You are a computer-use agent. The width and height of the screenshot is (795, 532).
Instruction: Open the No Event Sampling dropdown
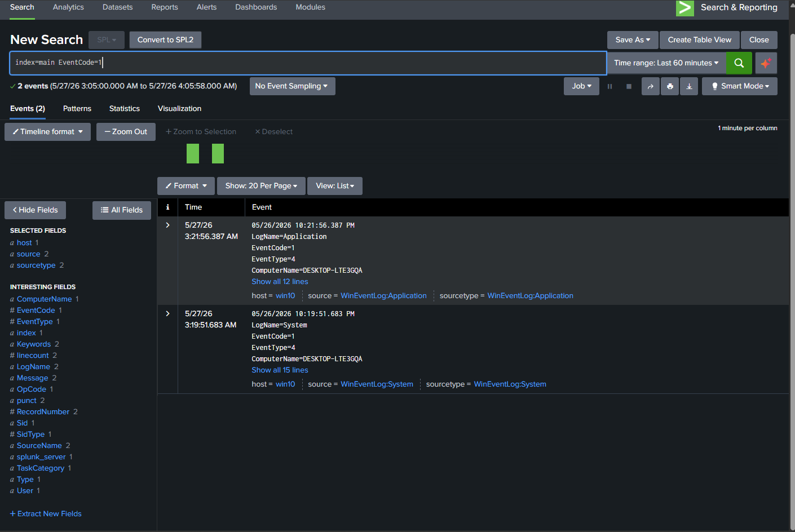292,86
